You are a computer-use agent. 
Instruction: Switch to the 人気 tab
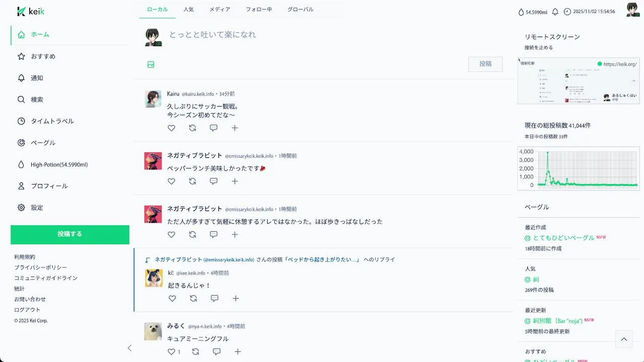[x=189, y=10]
